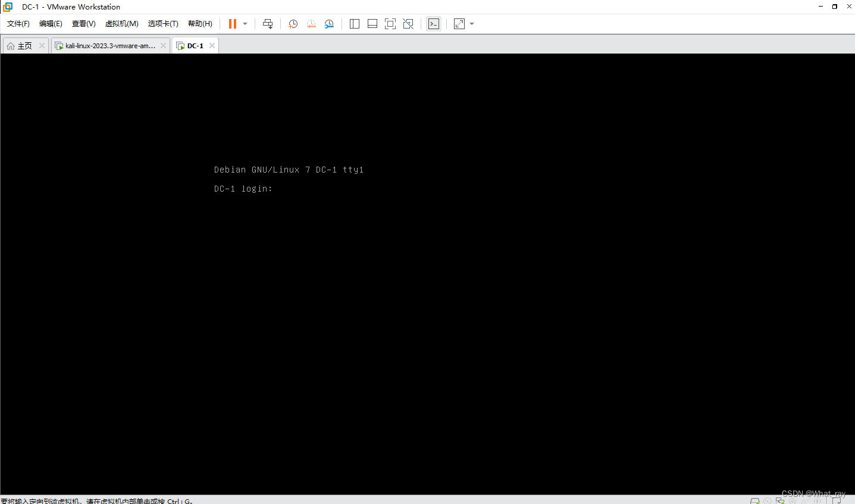855x504 pixels.
Task: Click the stretch guest display icon
Action: (459, 24)
